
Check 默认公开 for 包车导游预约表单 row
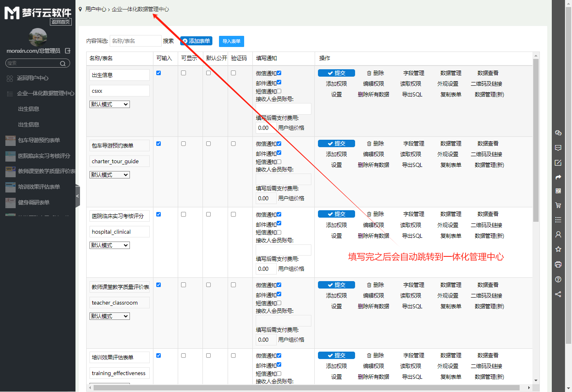point(208,144)
